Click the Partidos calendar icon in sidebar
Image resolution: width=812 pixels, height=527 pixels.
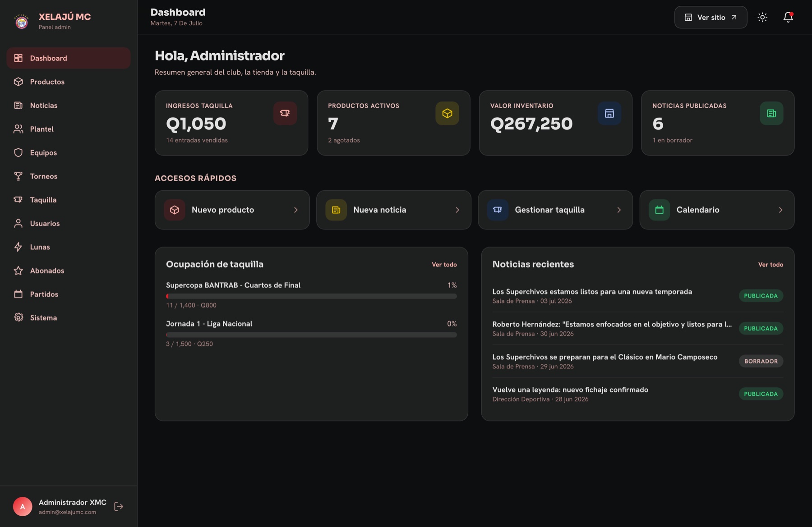pyautogui.click(x=18, y=294)
